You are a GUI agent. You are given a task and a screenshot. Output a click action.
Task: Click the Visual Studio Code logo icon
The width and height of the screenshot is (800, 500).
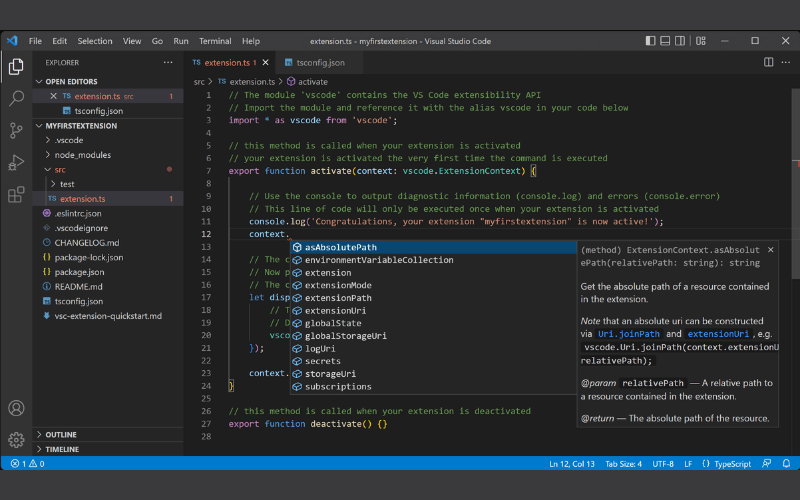pos(12,41)
